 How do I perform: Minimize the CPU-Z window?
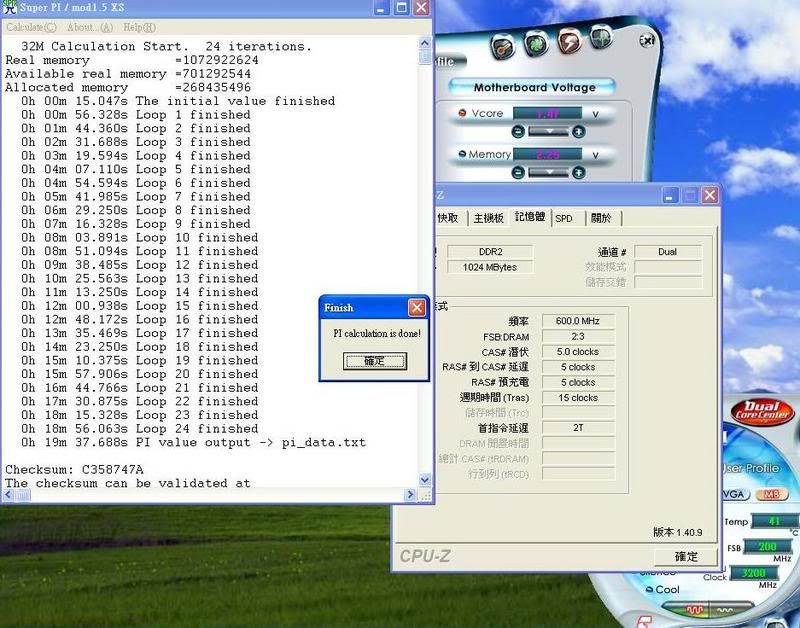pos(670,195)
